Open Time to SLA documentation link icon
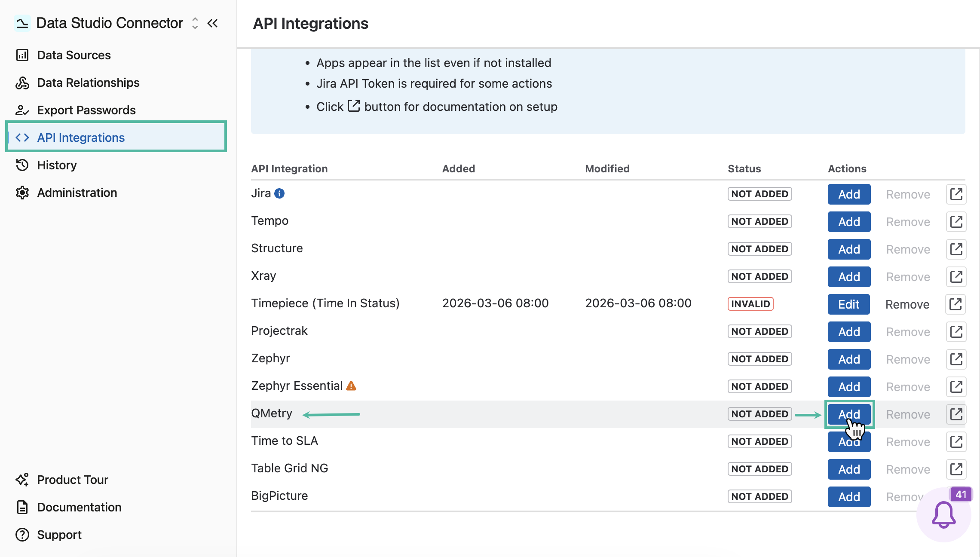 point(956,442)
